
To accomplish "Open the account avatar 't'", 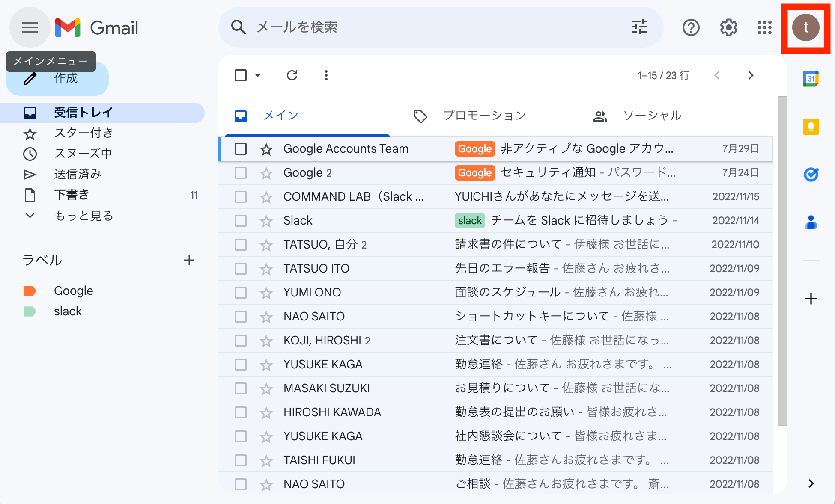I will (x=806, y=28).
